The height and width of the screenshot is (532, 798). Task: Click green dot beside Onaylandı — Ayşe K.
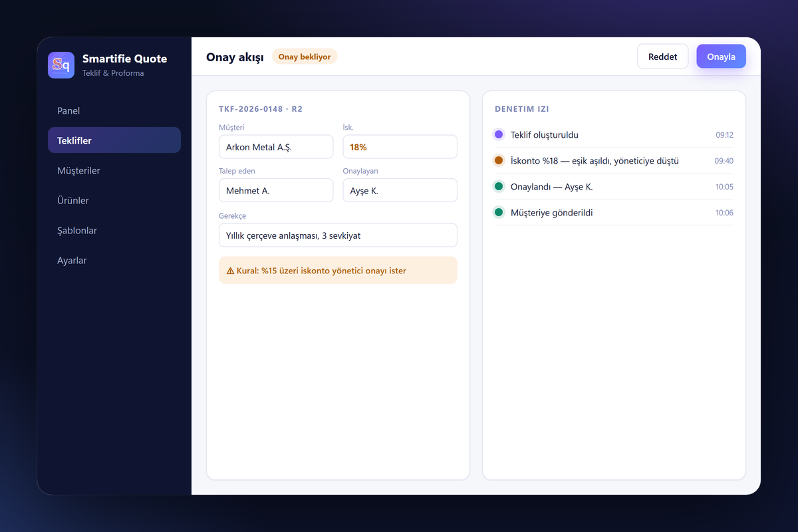[499, 187]
